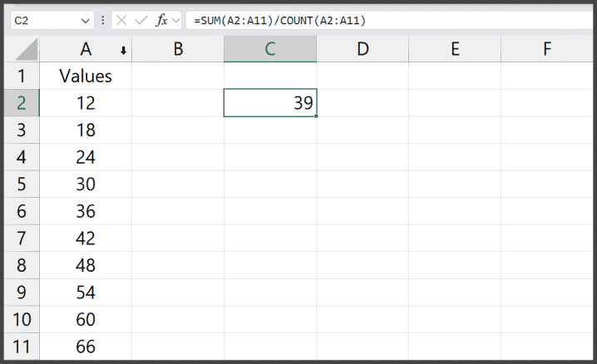The image size is (597, 364).
Task: Click the cell with value 42
Action: coord(85,239)
